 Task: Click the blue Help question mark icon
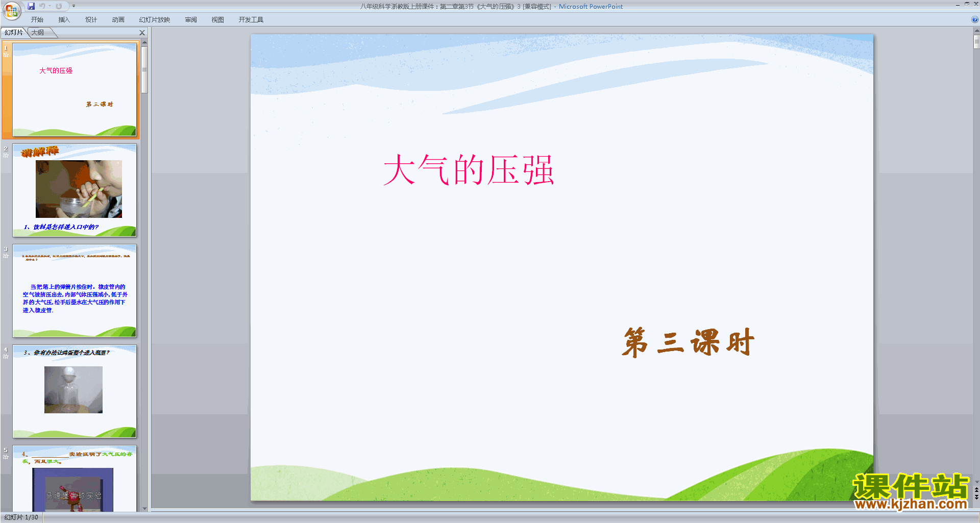[x=975, y=20]
